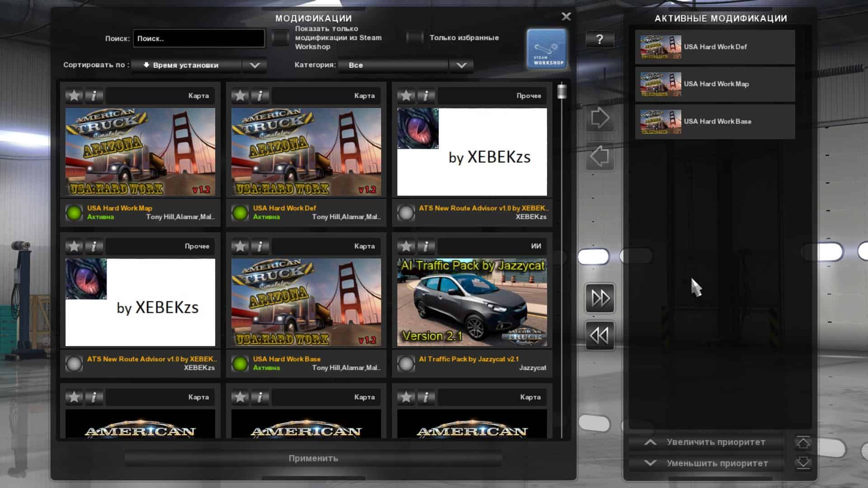Toggle USA Hard Work Base active indicator

click(x=240, y=363)
